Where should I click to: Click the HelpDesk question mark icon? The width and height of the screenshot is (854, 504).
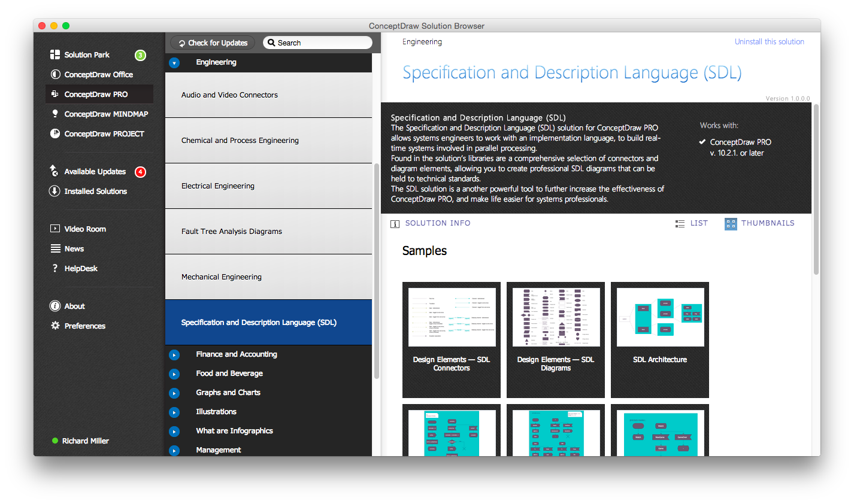coord(55,268)
